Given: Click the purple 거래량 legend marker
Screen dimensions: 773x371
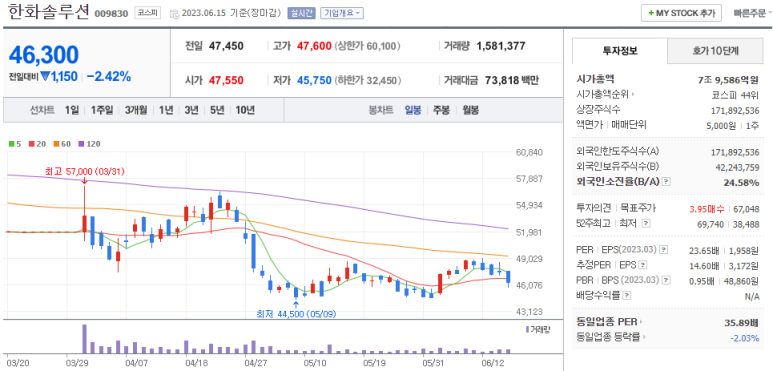Looking at the screenshot, I should pyautogui.click(x=527, y=329).
